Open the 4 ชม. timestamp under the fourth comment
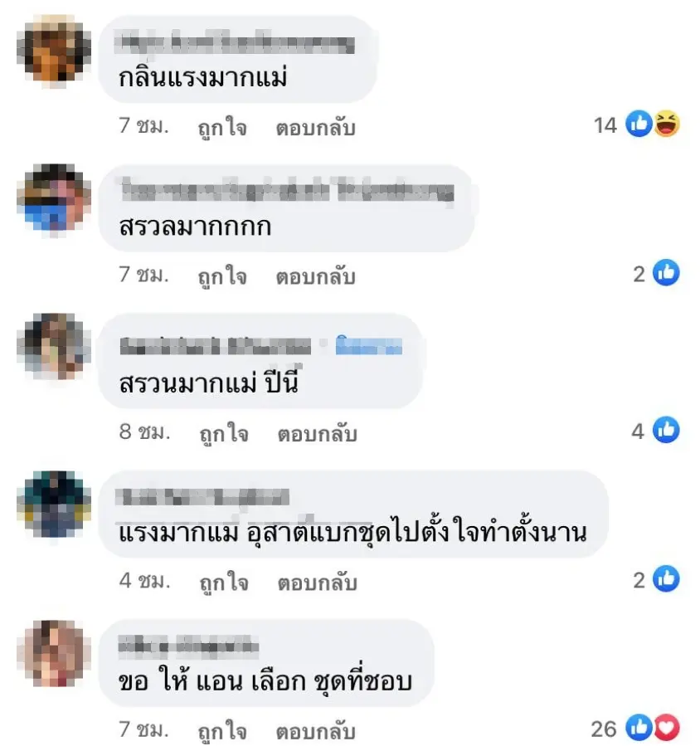 pos(144,581)
